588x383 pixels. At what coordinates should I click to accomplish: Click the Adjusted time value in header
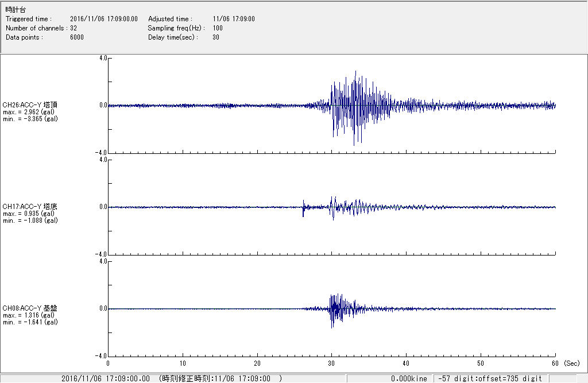point(233,19)
